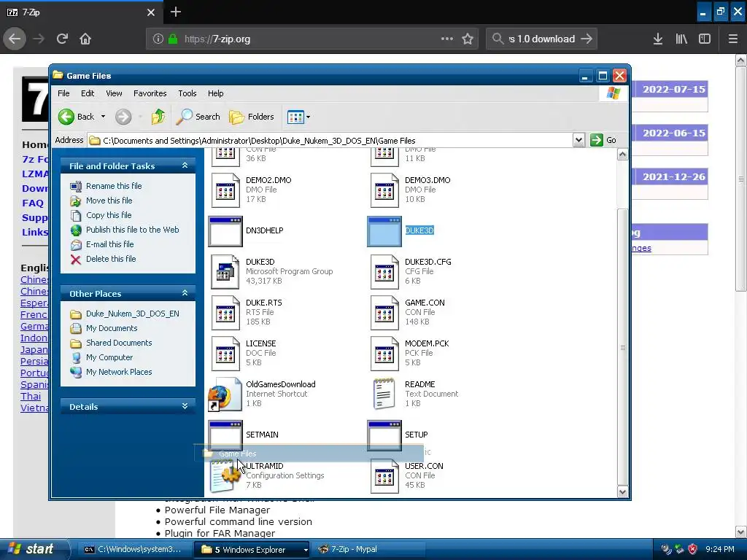Open the page actions three-dots menu

point(447,39)
